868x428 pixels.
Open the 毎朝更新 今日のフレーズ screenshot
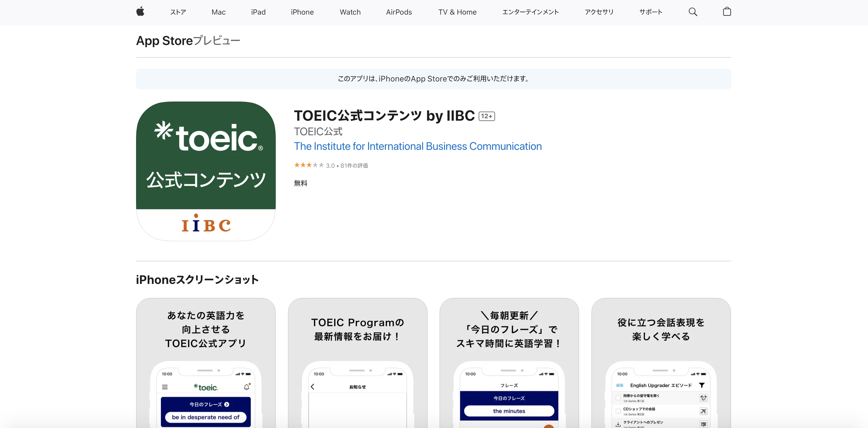pyautogui.click(x=509, y=363)
